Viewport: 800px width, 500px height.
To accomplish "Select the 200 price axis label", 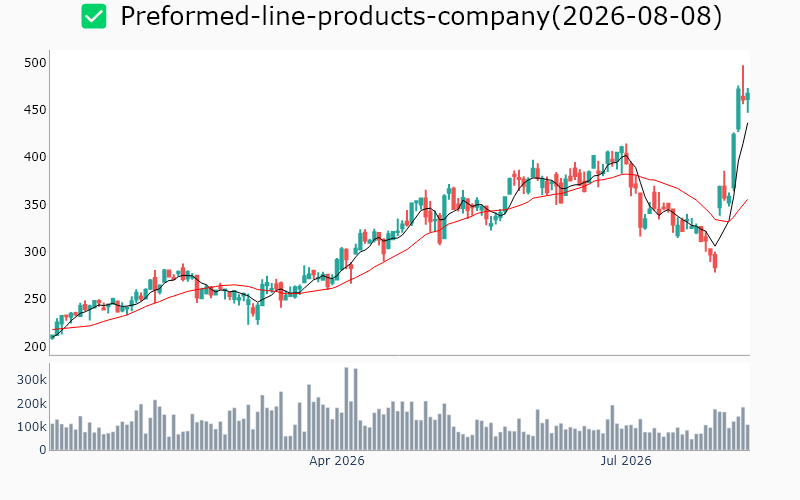I will coord(35,346).
